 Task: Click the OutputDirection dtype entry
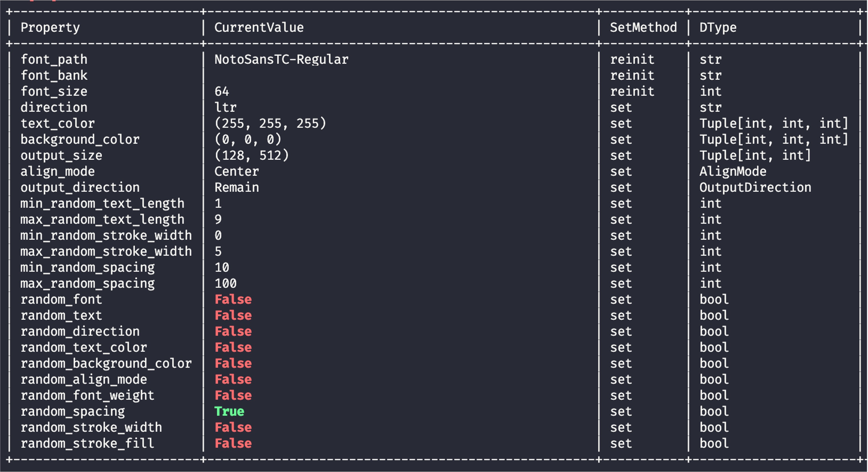[755, 187]
